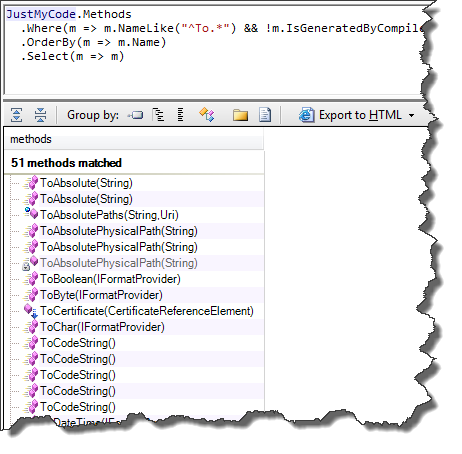Click the Internet Explorer export icon
This screenshot has height=454, width=462.
click(306, 115)
